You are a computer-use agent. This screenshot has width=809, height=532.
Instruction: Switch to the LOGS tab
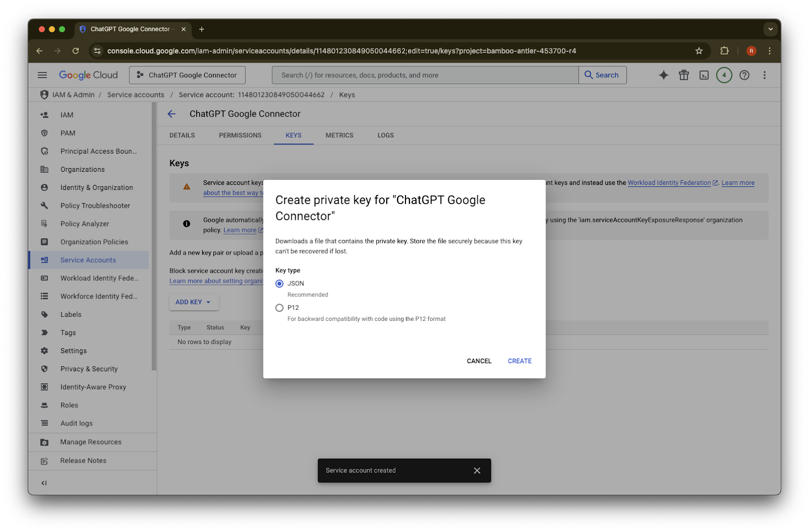pyautogui.click(x=385, y=135)
